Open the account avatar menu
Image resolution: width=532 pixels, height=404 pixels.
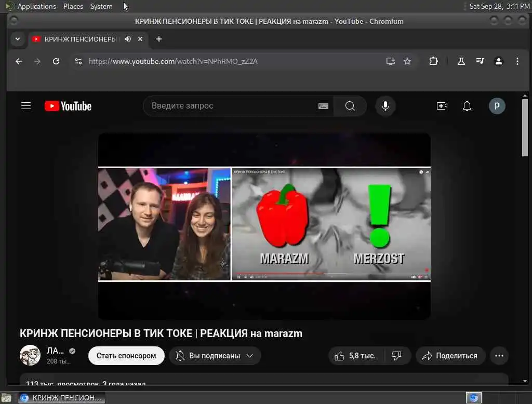tap(497, 106)
